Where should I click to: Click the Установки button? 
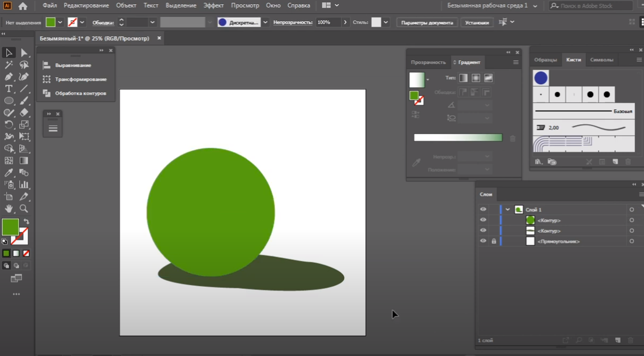[x=477, y=23]
